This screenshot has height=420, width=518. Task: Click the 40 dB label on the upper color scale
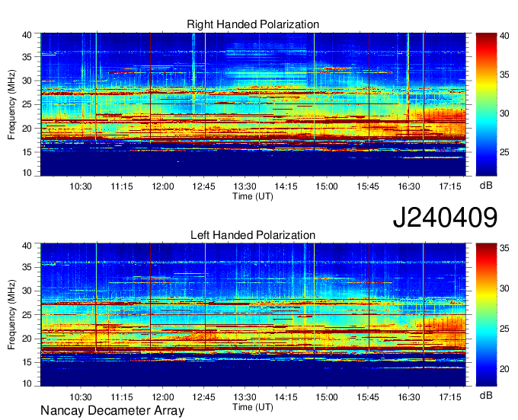[x=504, y=36]
